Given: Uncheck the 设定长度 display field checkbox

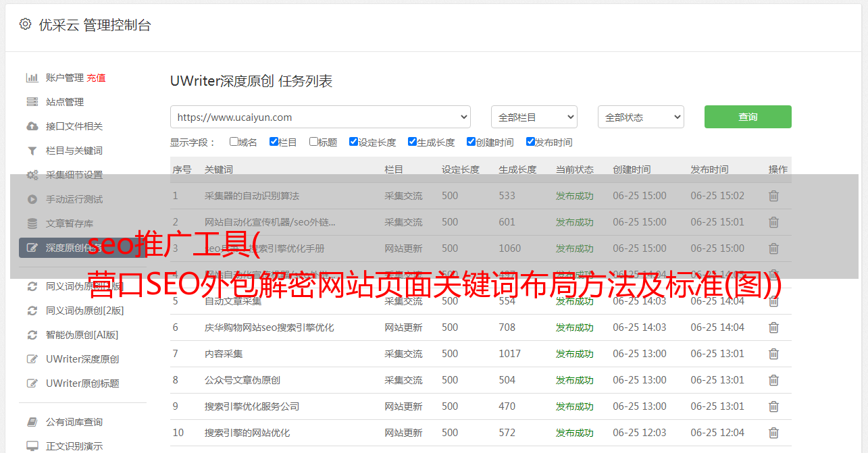Looking at the screenshot, I should click(x=353, y=142).
